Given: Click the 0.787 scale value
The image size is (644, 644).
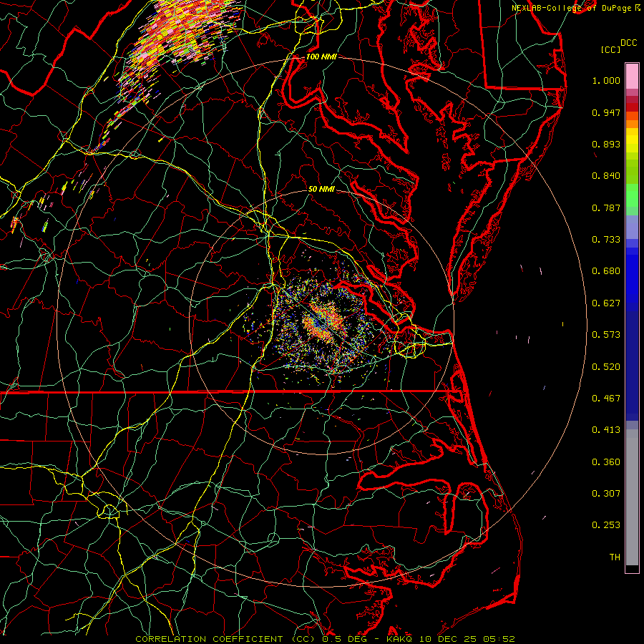Looking at the screenshot, I should 606,208.
